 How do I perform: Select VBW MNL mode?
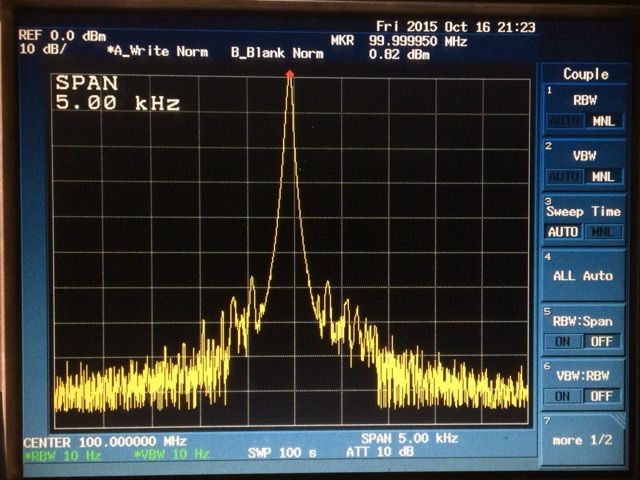604,177
